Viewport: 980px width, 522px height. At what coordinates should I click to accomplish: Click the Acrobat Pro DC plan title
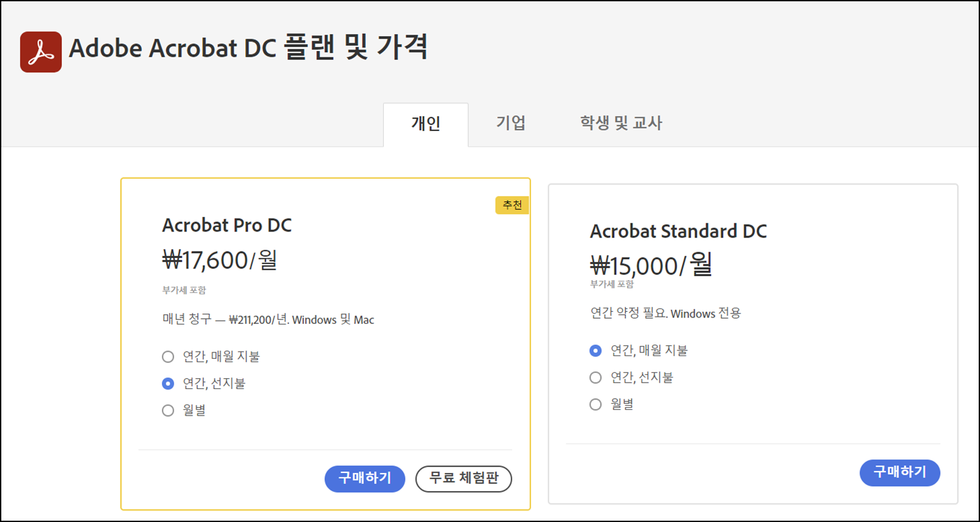pyautogui.click(x=226, y=225)
